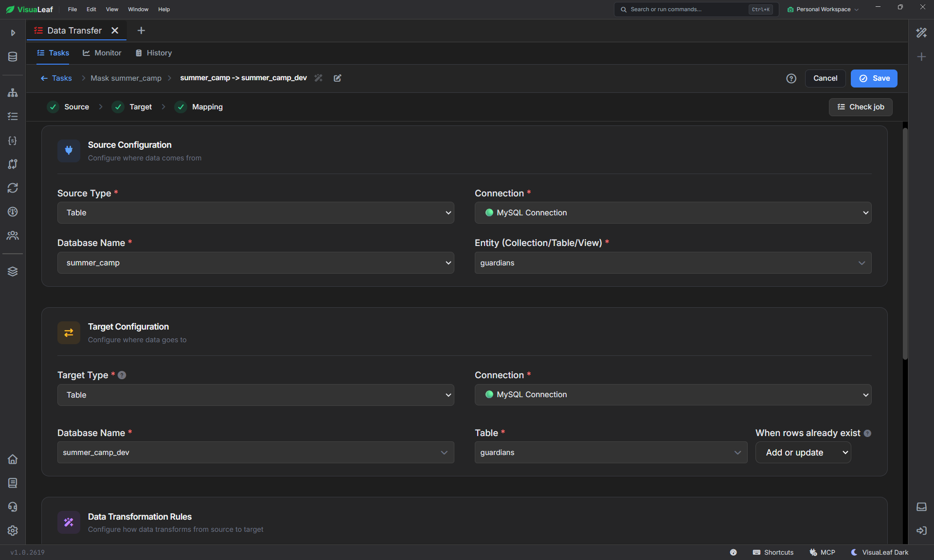Go back to Tasks breadcrumb link
Viewport: 934px width, 560px height.
(x=56, y=78)
